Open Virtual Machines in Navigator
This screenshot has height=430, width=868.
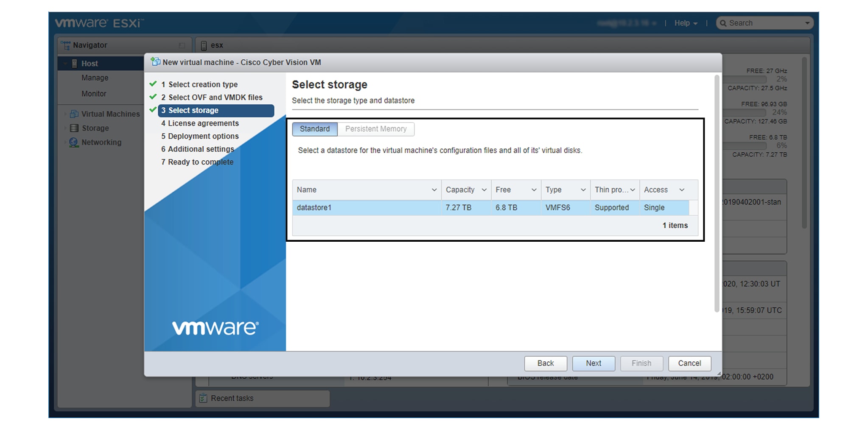click(110, 114)
